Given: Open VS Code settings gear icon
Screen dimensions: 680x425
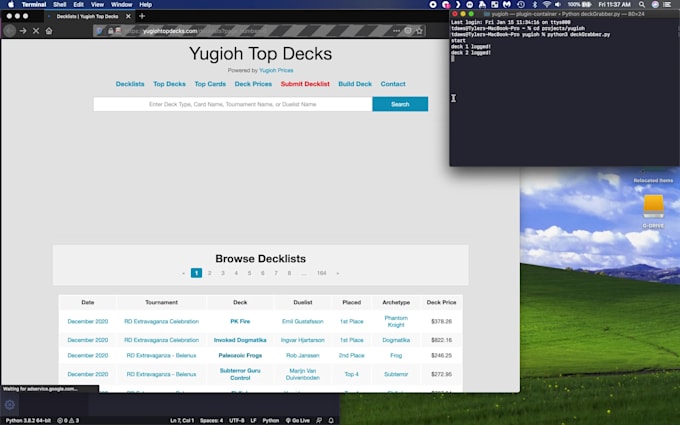Looking at the screenshot, I should [10, 405].
